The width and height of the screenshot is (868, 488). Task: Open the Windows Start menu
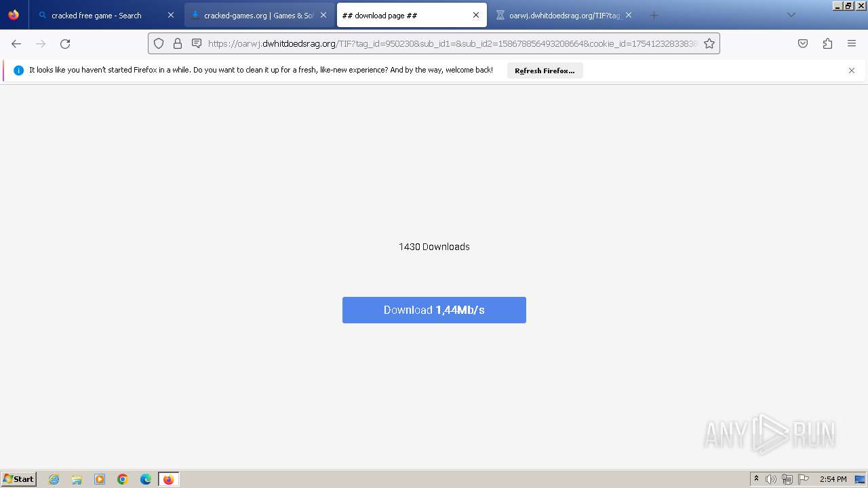18,479
